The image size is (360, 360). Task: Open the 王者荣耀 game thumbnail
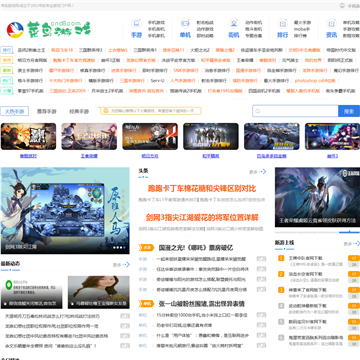coord(89,136)
